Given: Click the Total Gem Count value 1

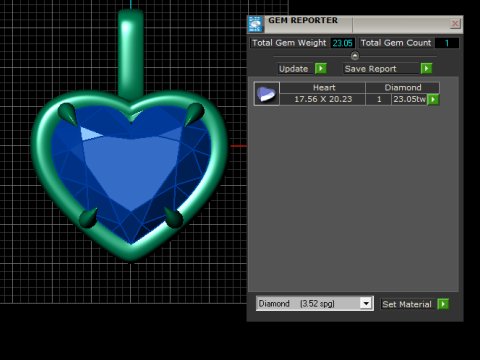Looking at the screenshot, I should pyautogui.click(x=447, y=43).
